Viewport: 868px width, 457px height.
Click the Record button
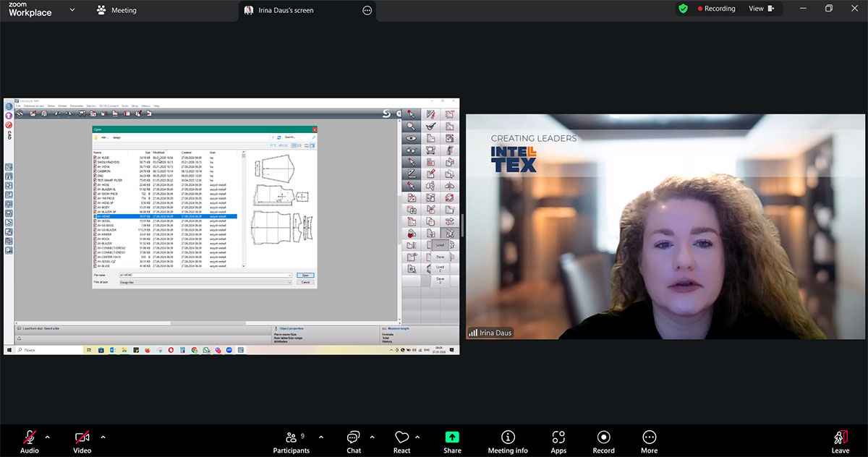(x=603, y=441)
